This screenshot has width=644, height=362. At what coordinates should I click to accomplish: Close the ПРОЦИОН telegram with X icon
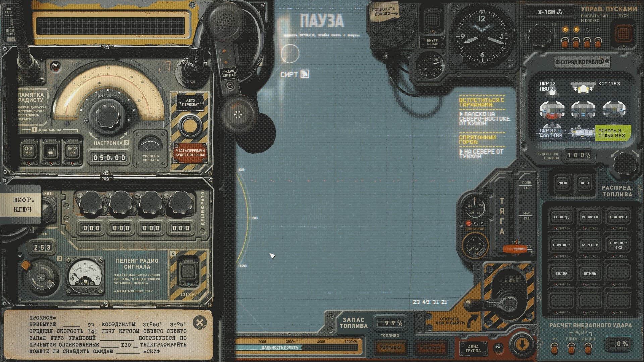pyautogui.click(x=200, y=323)
